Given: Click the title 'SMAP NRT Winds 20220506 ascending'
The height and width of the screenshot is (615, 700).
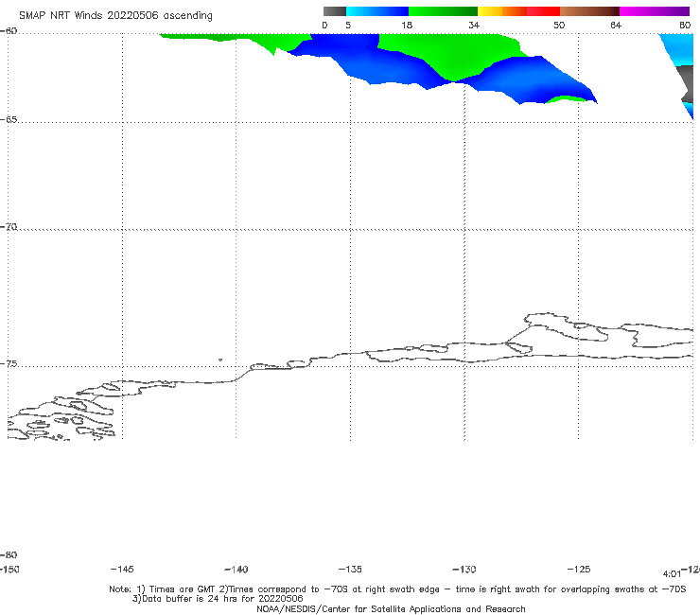Looking at the screenshot, I should tap(115, 16).
